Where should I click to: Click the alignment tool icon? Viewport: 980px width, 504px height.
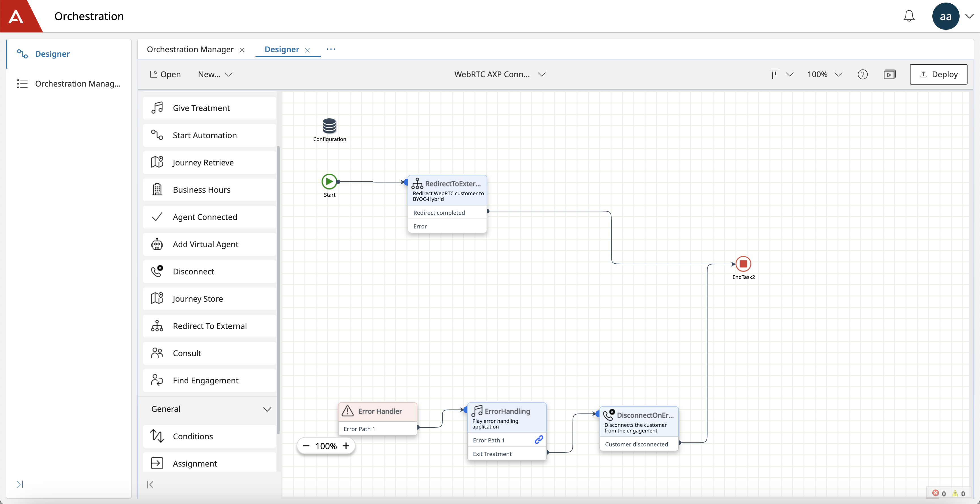[x=774, y=74]
